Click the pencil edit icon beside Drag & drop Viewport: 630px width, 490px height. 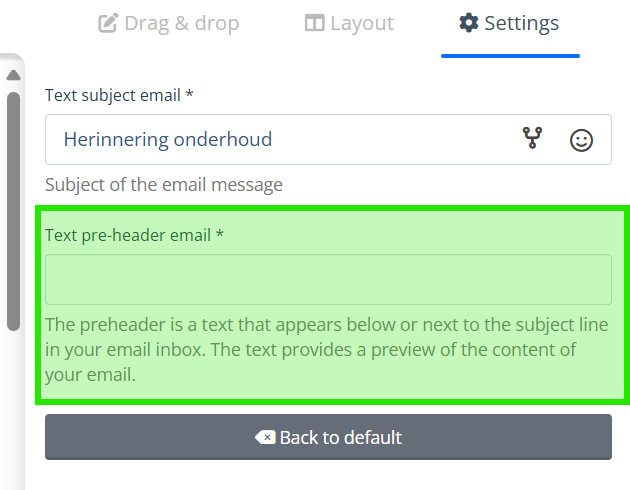click(108, 23)
